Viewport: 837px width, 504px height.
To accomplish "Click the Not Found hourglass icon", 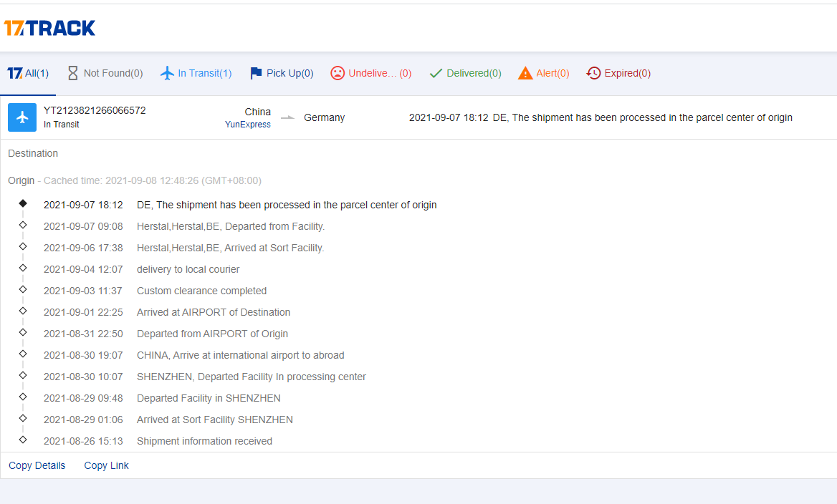I will (72, 73).
